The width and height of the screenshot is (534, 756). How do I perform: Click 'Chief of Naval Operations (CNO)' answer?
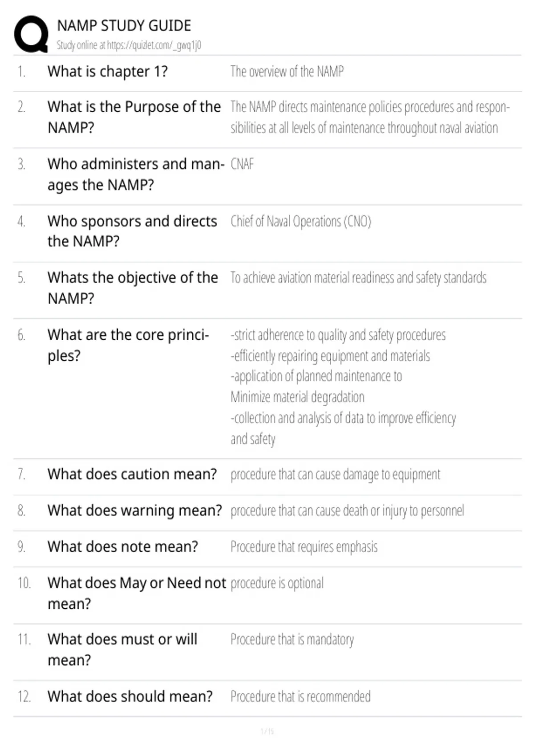[x=301, y=221]
